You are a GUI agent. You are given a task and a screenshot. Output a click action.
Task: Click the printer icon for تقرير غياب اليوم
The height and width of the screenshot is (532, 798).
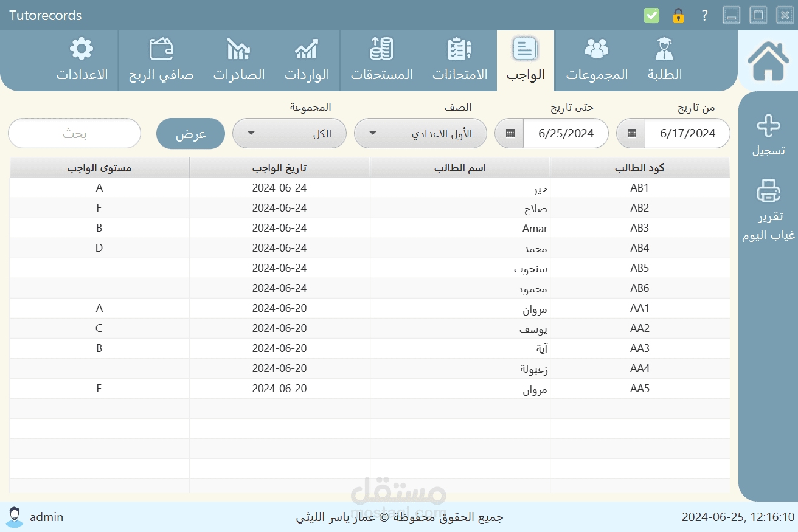[x=768, y=190]
